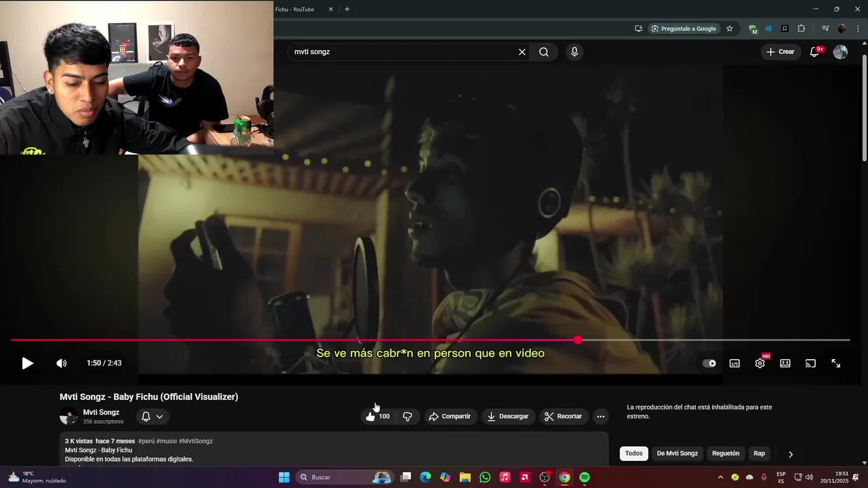
Task: Select the Rap filter chip
Action: pos(759,453)
